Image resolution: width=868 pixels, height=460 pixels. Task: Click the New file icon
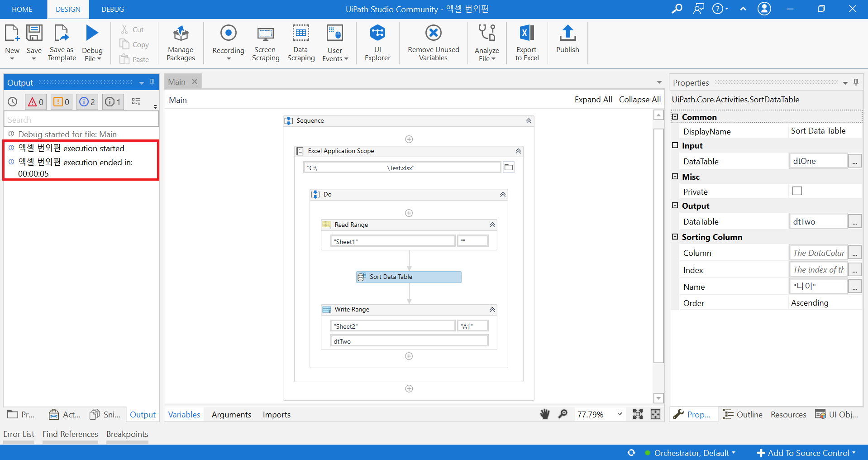[x=12, y=33]
